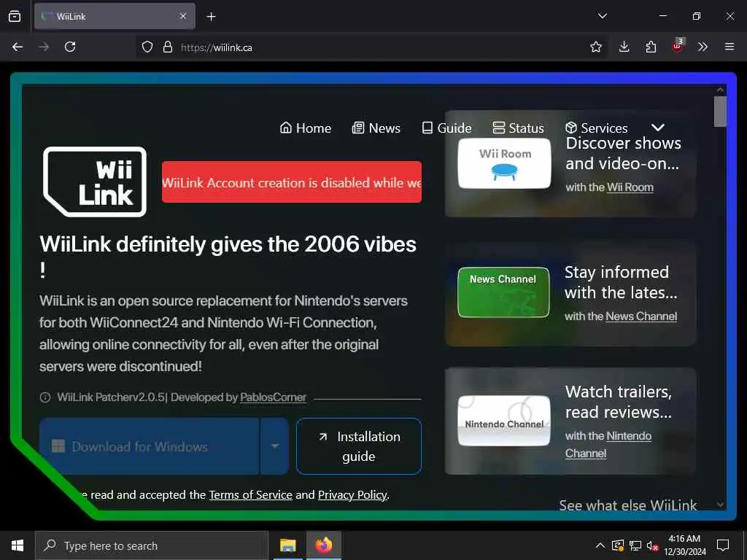Close the WiiLink browser tab
The image size is (747, 560).
tap(183, 16)
